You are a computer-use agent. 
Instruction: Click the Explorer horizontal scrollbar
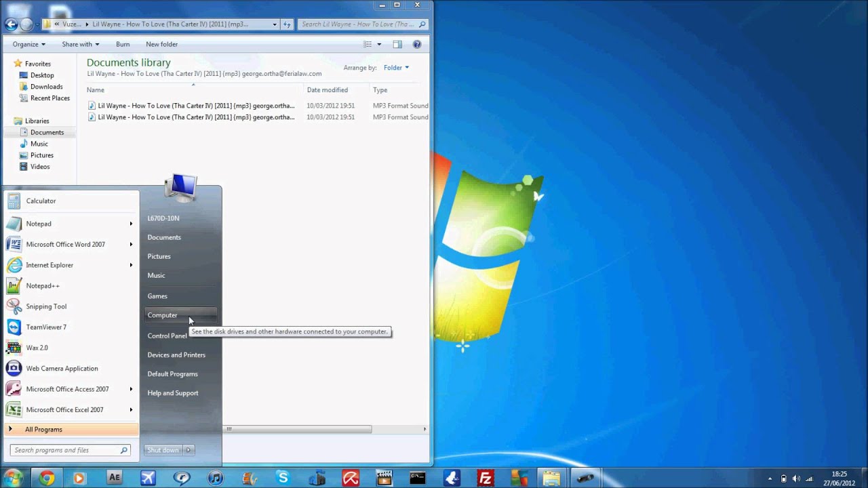pyautogui.click(x=298, y=429)
